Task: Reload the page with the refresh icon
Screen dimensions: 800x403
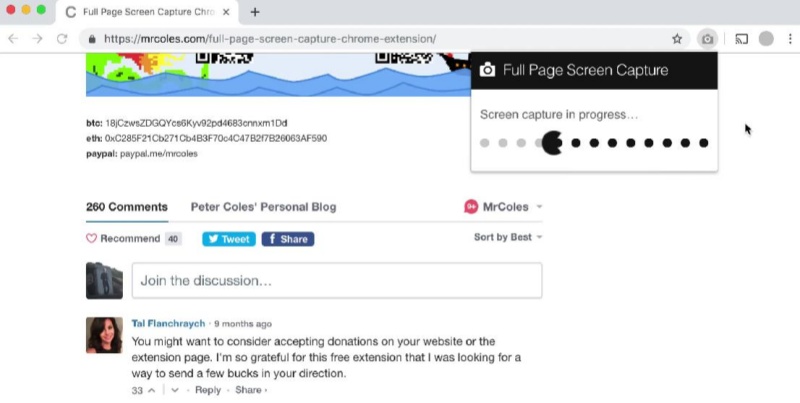Action: point(62,39)
